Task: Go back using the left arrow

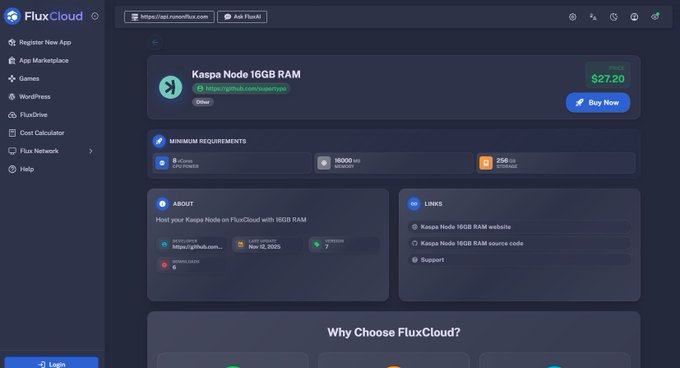Action: coord(155,42)
